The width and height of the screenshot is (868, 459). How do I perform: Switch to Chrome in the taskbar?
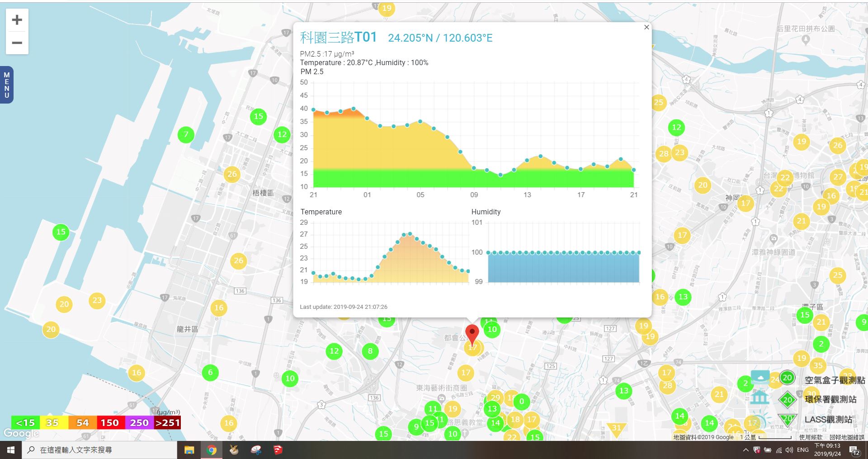[x=211, y=450]
